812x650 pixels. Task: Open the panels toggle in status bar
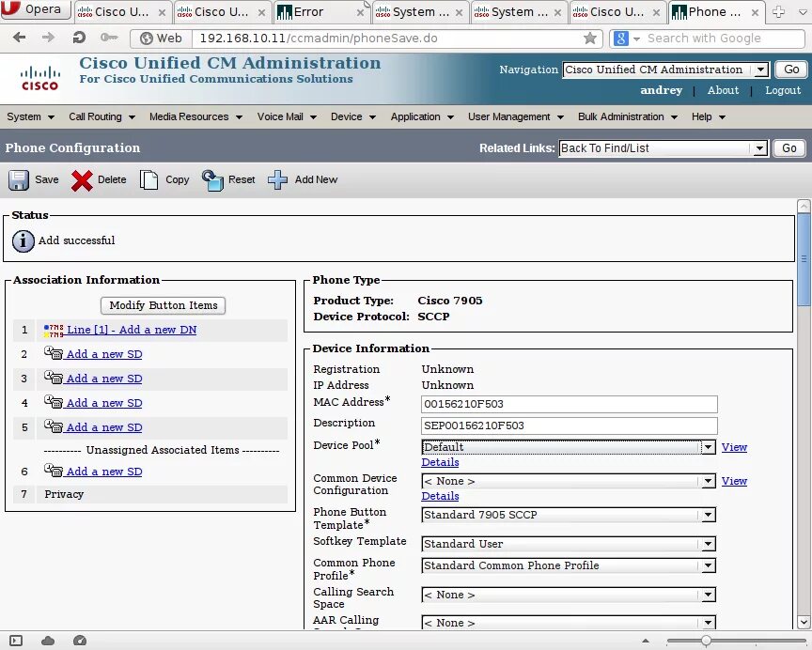(16, 642)
